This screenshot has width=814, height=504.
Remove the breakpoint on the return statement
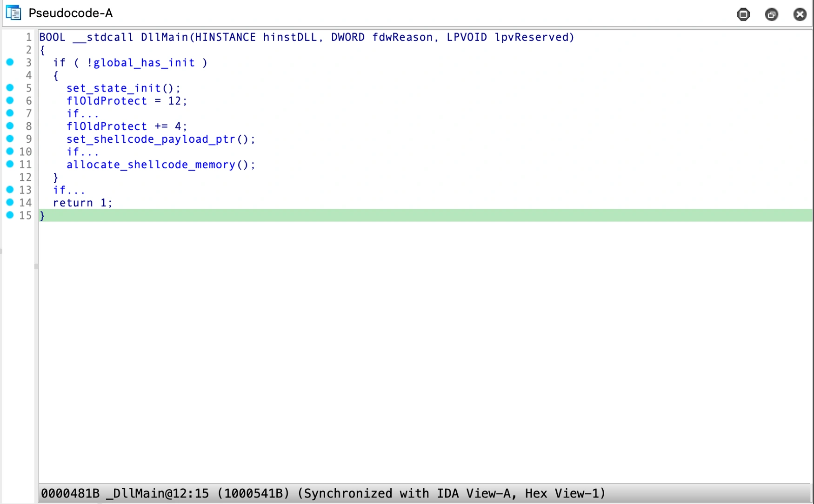click(x=9, y=202)
